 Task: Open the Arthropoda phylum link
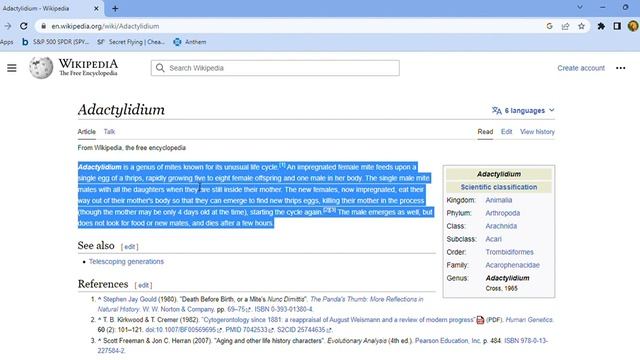tap(502, 213)
